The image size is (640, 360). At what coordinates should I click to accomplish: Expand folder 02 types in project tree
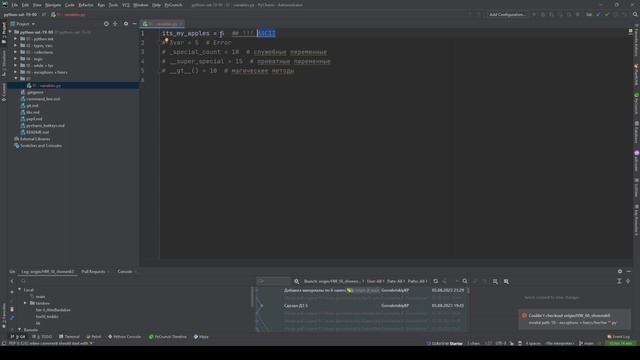tap(16, 45)
